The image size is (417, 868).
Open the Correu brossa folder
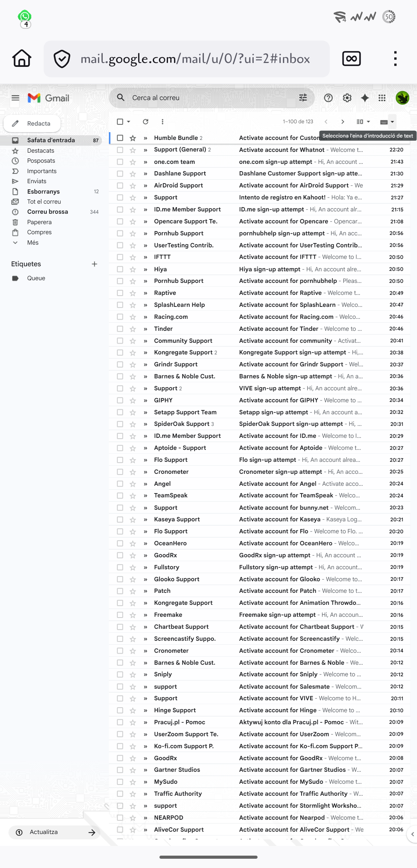pyautogui.click(x=47, y=212)
